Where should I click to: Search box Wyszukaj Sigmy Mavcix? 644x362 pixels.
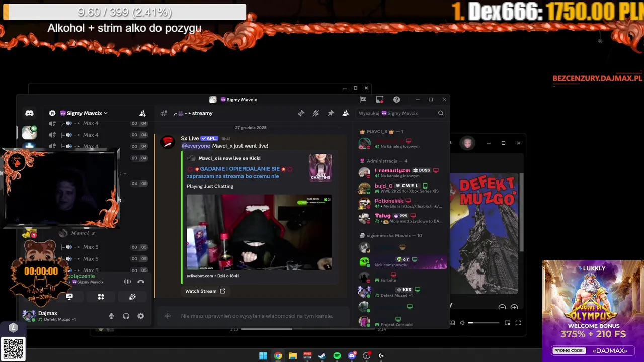coord(401,113)
